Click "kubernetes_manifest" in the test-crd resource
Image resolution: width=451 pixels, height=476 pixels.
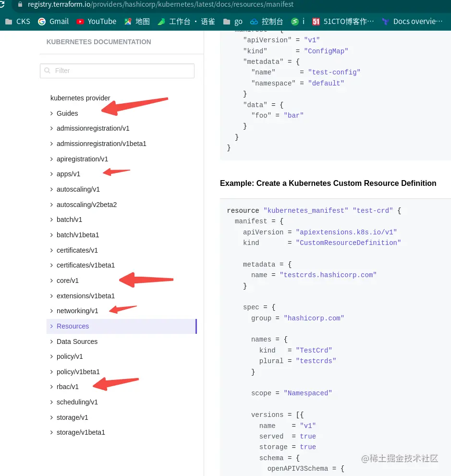[x=306, y=210]
